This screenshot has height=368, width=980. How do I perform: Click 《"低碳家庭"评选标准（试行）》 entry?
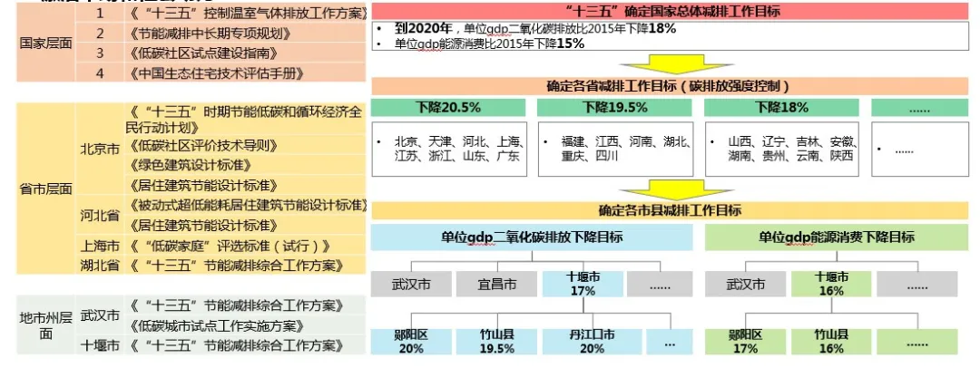pyautogui.click(x=246, y=246)
